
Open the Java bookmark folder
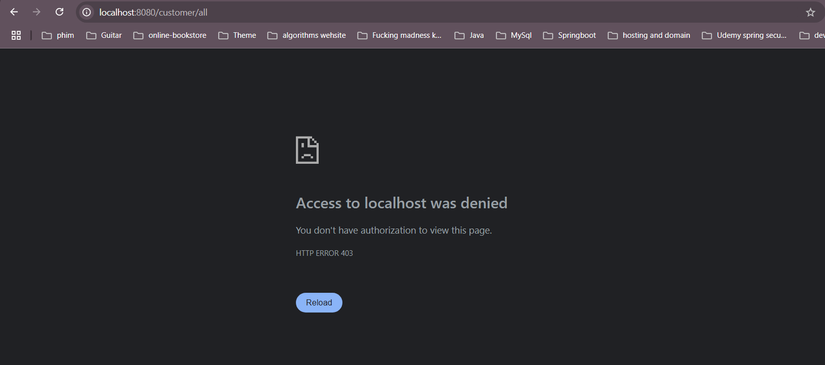[x=469, y=35]
